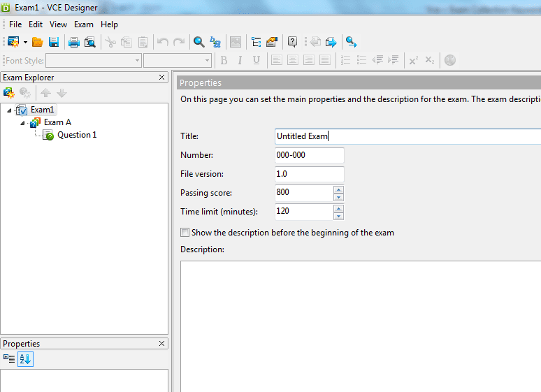
Task: Close the Exam Explorer panel
Action: (161, 78)
